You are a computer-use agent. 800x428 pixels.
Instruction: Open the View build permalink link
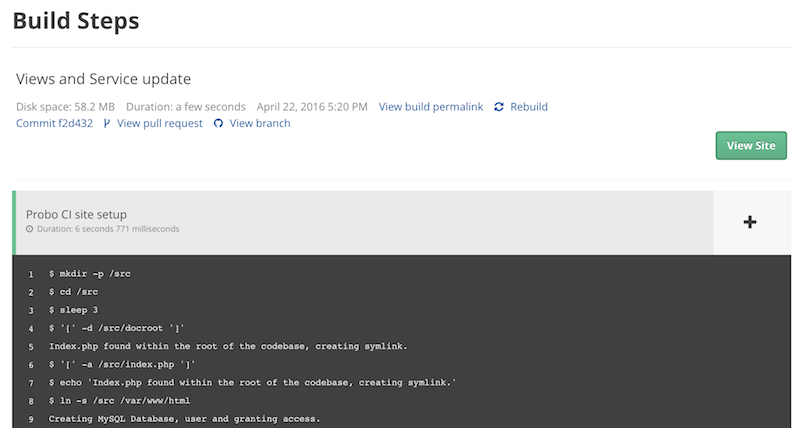(x=430, y=107)
